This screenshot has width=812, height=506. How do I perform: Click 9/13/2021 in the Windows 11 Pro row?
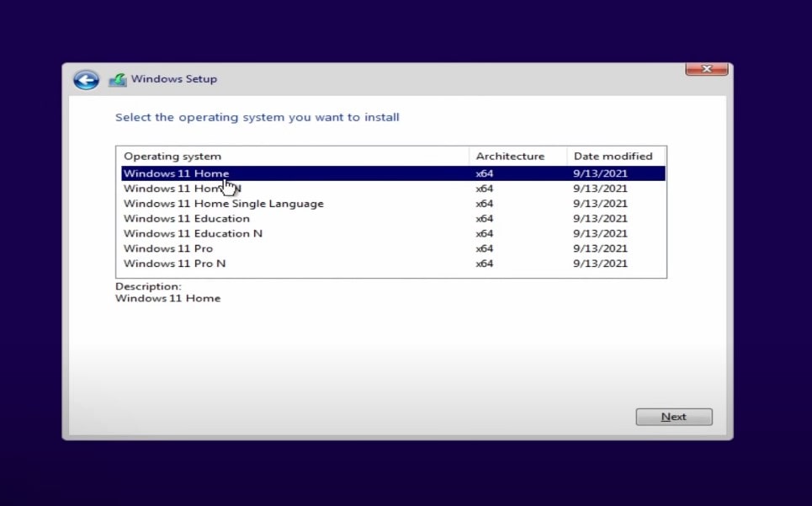click(x=600, y=248)
